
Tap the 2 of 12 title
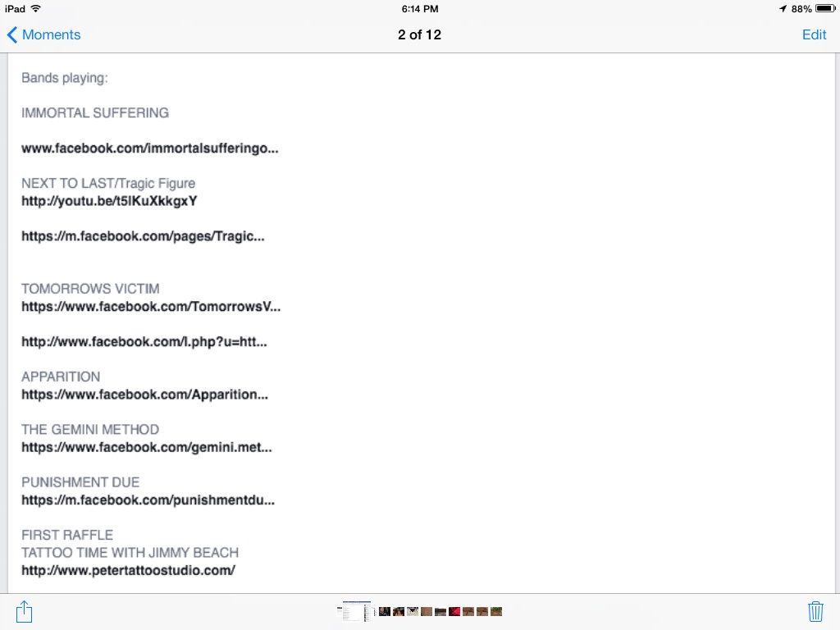tap(419, 34)
